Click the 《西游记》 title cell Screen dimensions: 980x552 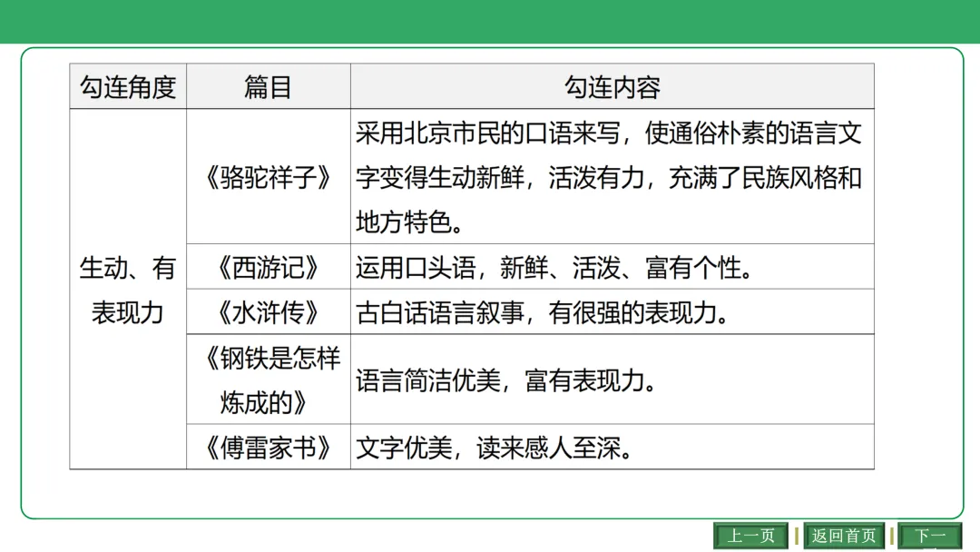tap(268, 267)
